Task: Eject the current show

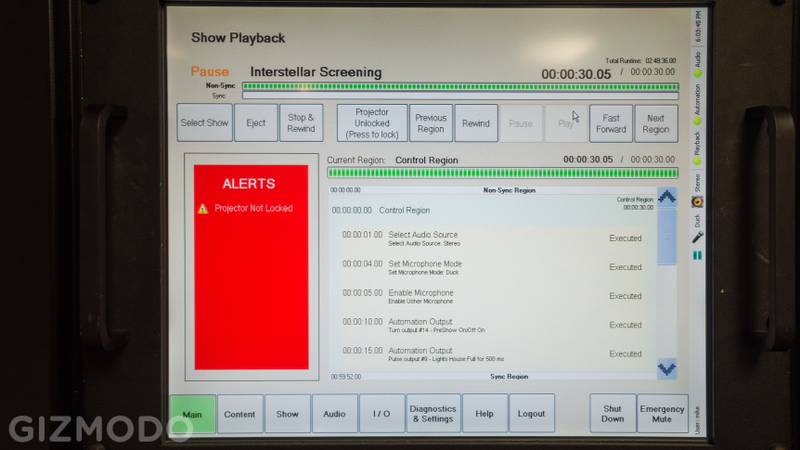Action: [256, 123]
